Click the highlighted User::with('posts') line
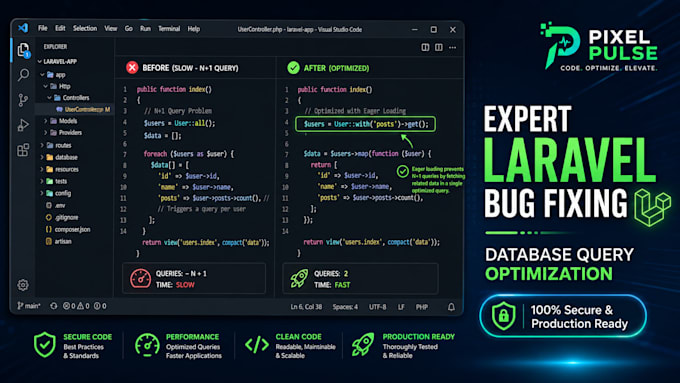680x383 pixels. [x=366, y=124]
